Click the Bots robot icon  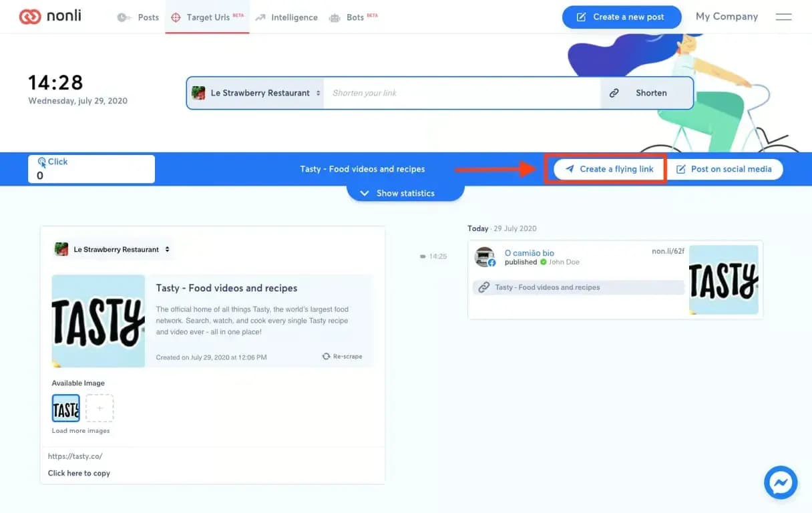click(x=335, y=17)
